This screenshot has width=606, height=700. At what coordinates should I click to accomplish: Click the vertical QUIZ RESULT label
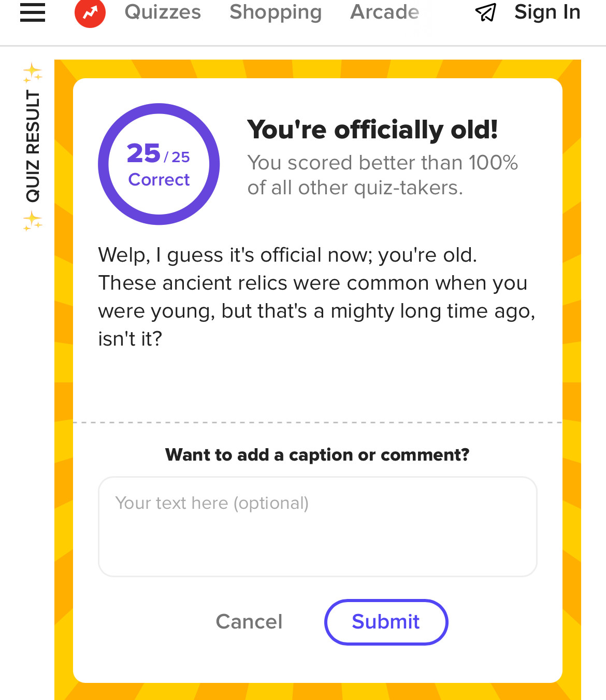point(33,147)
